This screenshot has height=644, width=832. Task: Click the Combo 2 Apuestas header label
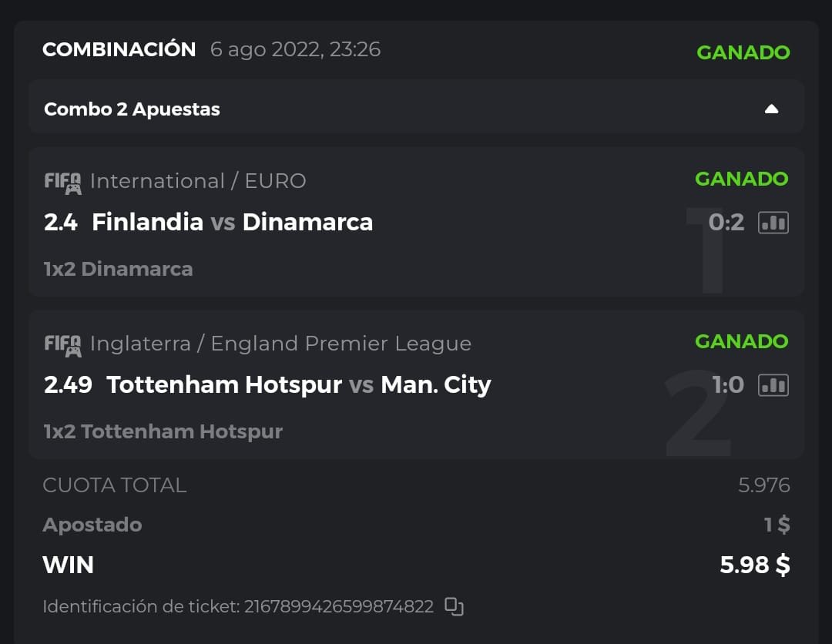tap(132, 109)
